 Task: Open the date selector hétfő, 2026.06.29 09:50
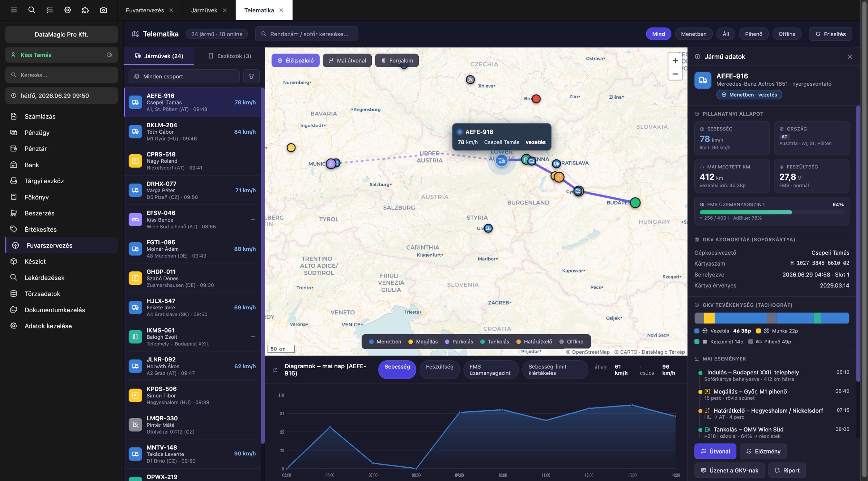(61, 96)
